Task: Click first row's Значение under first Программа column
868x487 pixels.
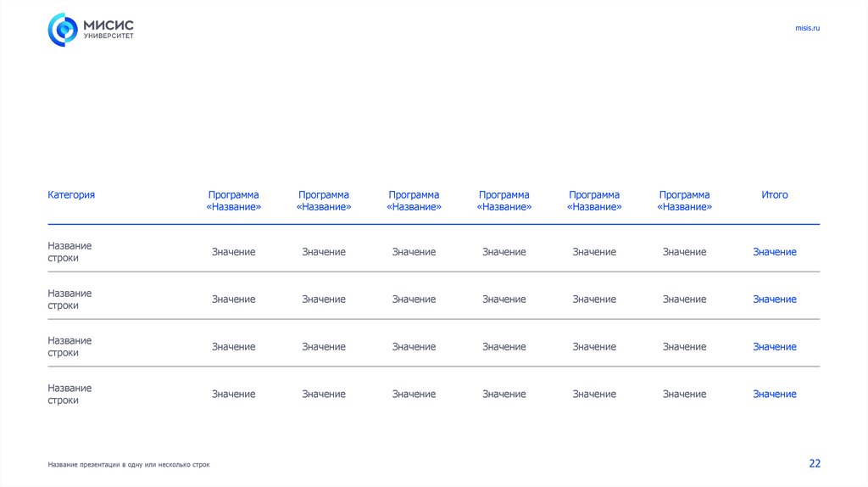Action: click(x=233, y=252)
